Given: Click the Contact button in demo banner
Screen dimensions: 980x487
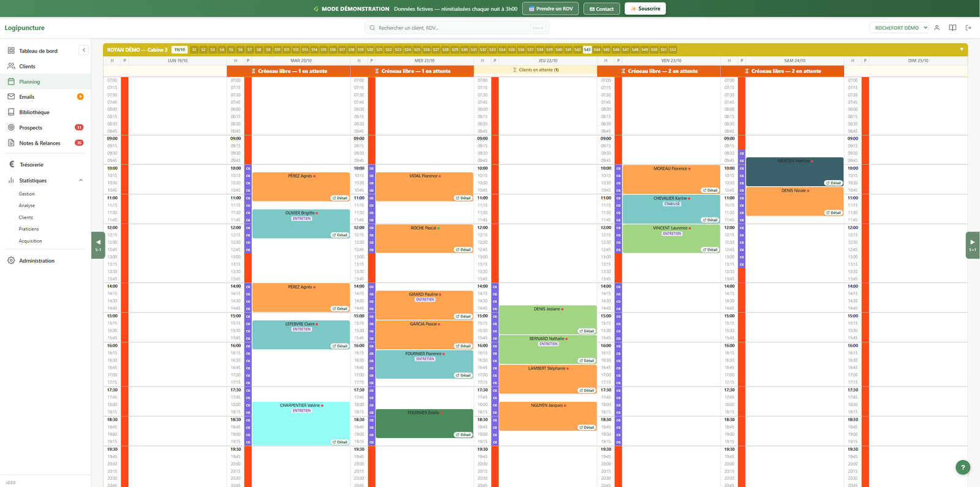Looking at the screenshot, I should coord(601,9).
